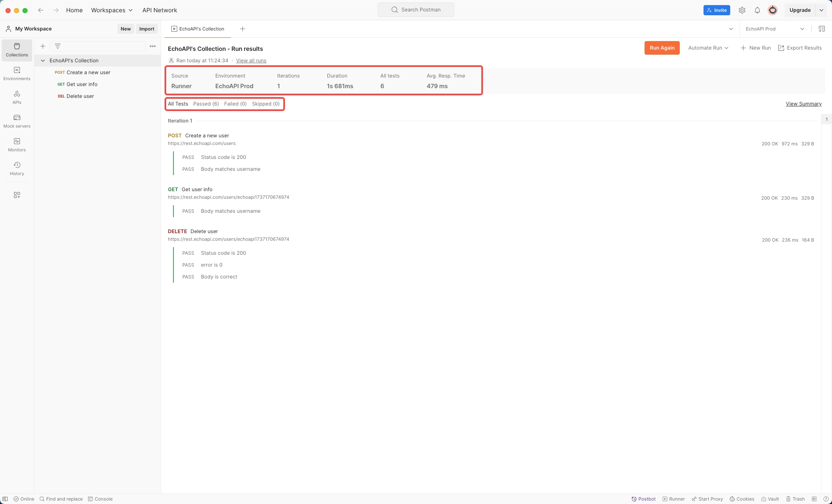This screenshot has height=504, width=832.
Task: Open the Collections sidebar panel
Action: pos(17,50)
